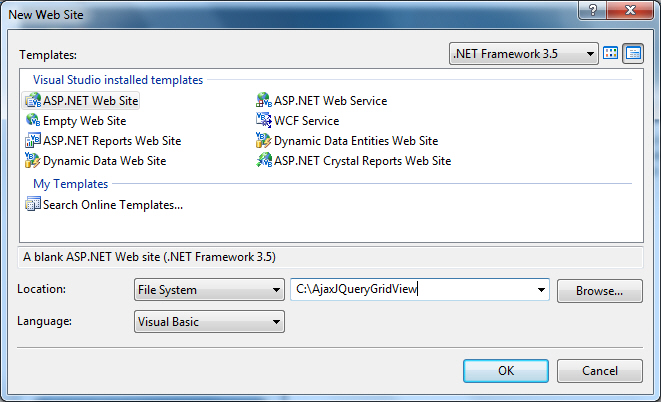This screenshot has height=402, width=661.
Task: Click the location path text field
Action: 410,290
